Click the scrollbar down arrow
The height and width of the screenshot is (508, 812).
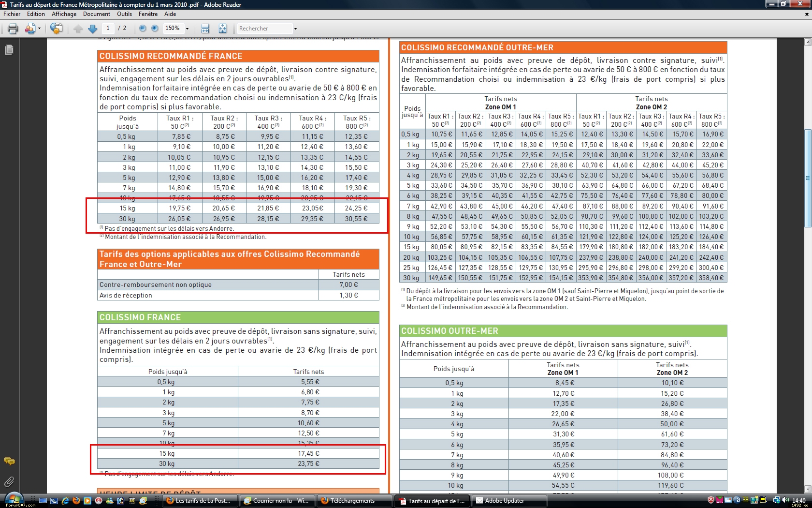click(807, 489)
